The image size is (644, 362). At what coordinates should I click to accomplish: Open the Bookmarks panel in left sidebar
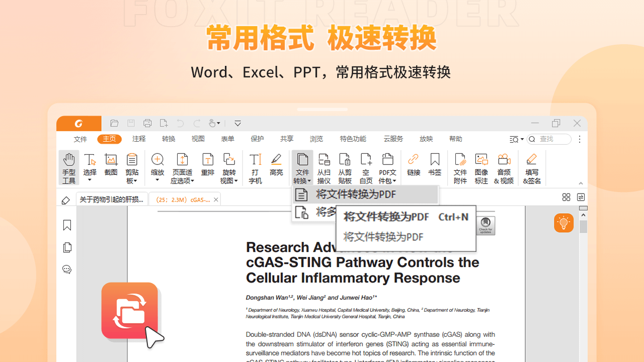(67, 225)
